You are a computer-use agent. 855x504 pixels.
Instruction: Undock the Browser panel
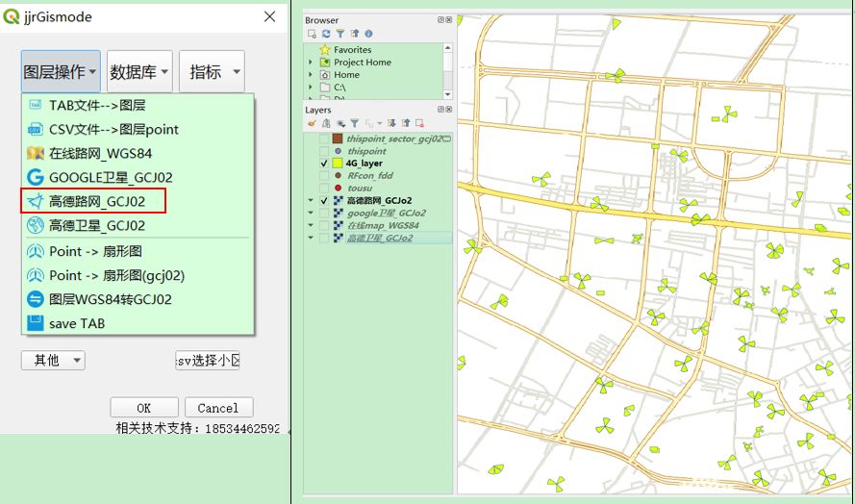point(440,19)
